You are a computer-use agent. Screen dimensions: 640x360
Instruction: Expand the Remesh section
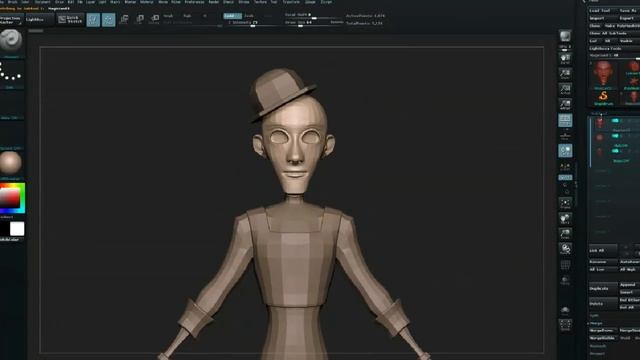coord(598,346)
